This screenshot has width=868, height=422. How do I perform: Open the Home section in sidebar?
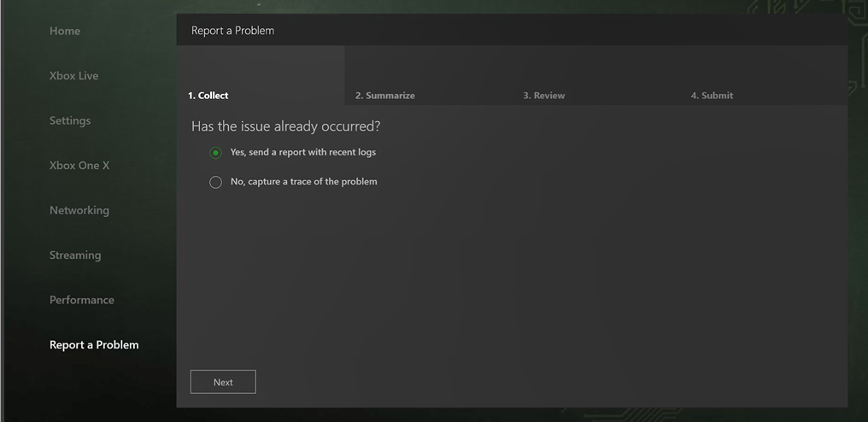pyautogui.click(x=65, y=31)
